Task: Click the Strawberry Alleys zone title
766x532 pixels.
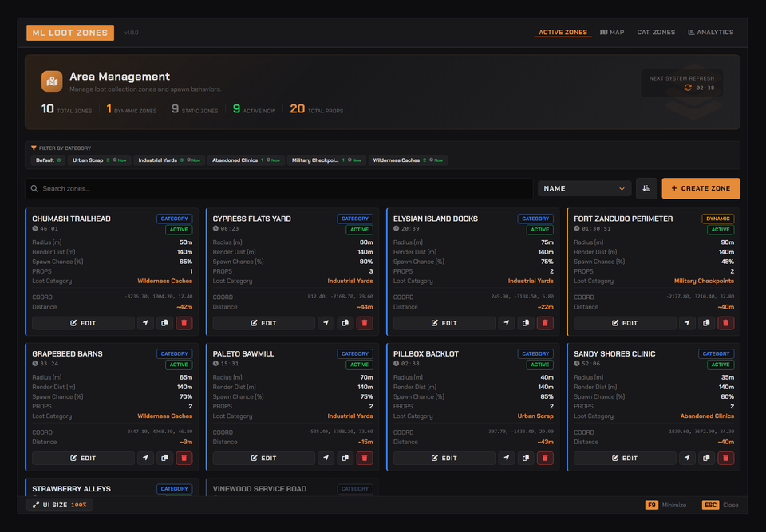Action: click(x=71, y=488)
